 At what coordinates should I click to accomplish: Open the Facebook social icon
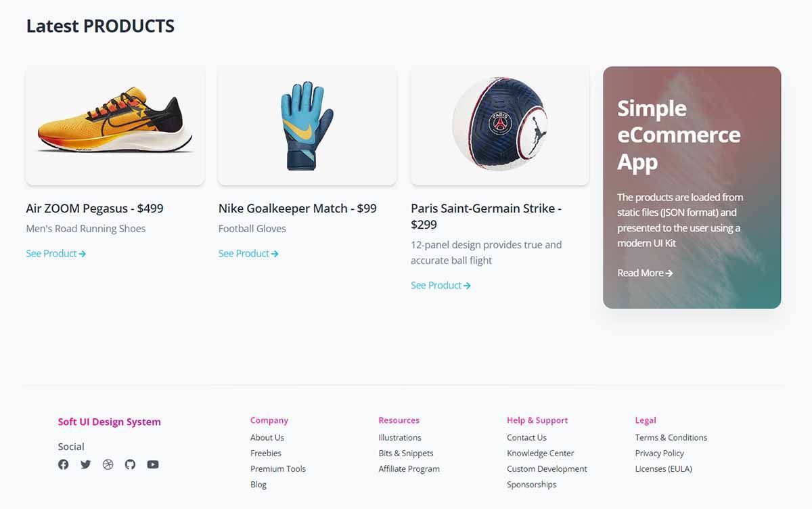click(x=63, y=464)
